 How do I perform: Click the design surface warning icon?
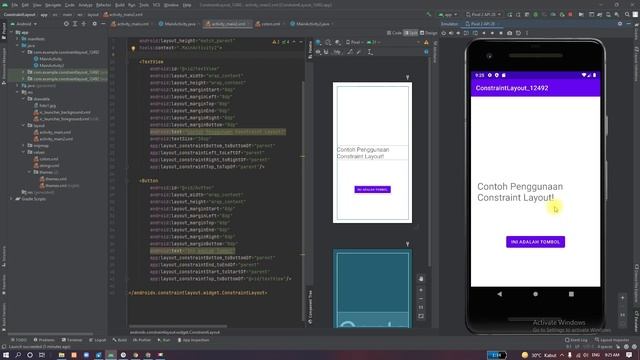tap(426, 42)
